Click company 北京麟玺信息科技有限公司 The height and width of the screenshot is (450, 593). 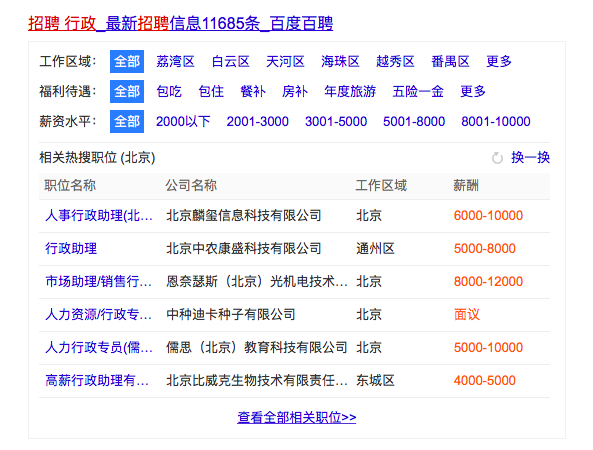[x=244, y=216]
